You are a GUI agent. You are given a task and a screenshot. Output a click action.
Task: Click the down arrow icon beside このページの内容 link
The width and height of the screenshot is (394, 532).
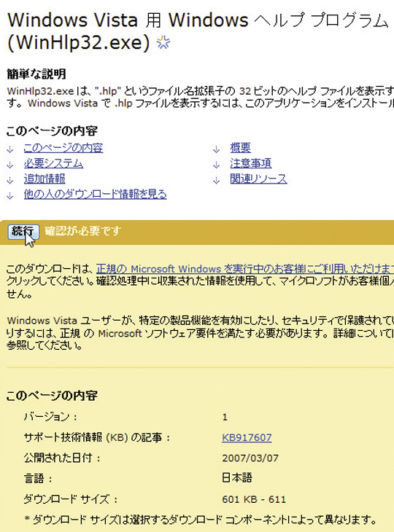10,149
